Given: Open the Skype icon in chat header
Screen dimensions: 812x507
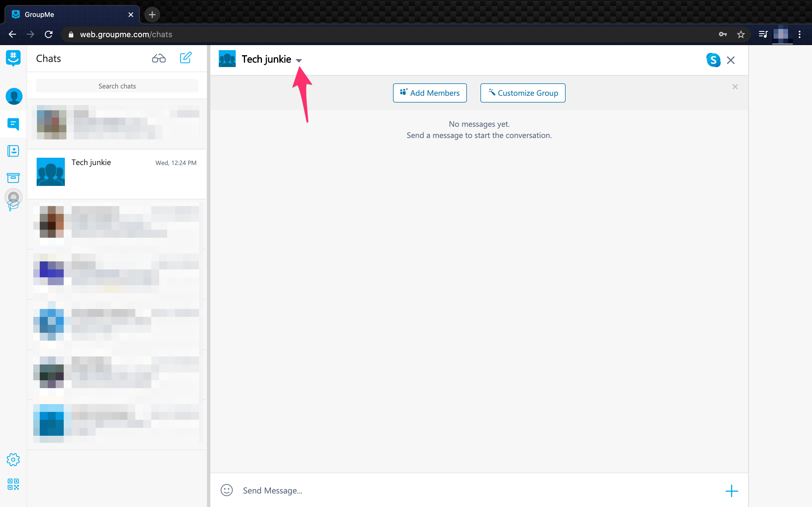Looking at the screenshot, I should (x=713, y=60).
